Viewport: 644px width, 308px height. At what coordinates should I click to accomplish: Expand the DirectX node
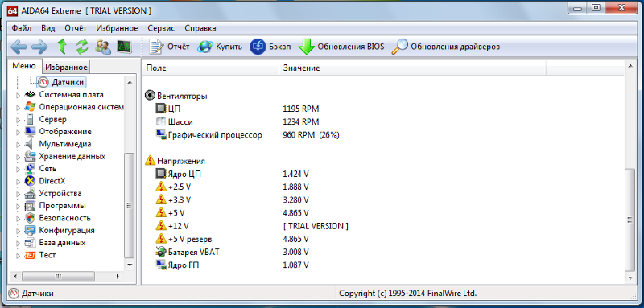point(18,181)
